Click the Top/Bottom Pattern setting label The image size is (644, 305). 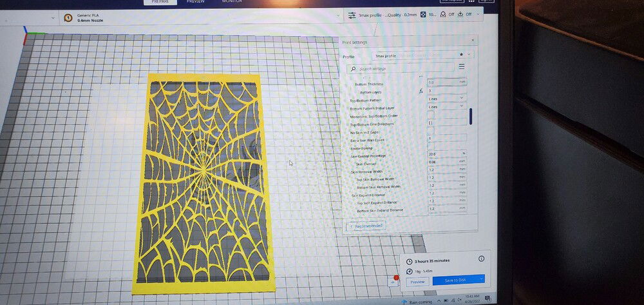(365, 101)
